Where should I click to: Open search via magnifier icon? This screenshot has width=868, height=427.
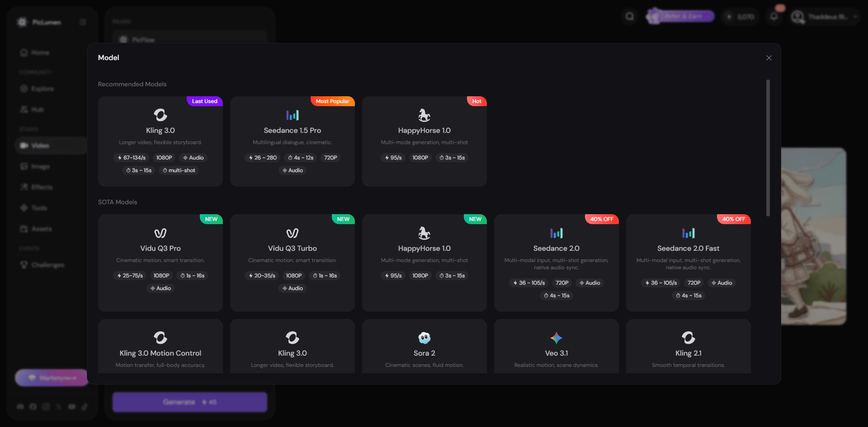pyautogui.click(x=630, y=17)
